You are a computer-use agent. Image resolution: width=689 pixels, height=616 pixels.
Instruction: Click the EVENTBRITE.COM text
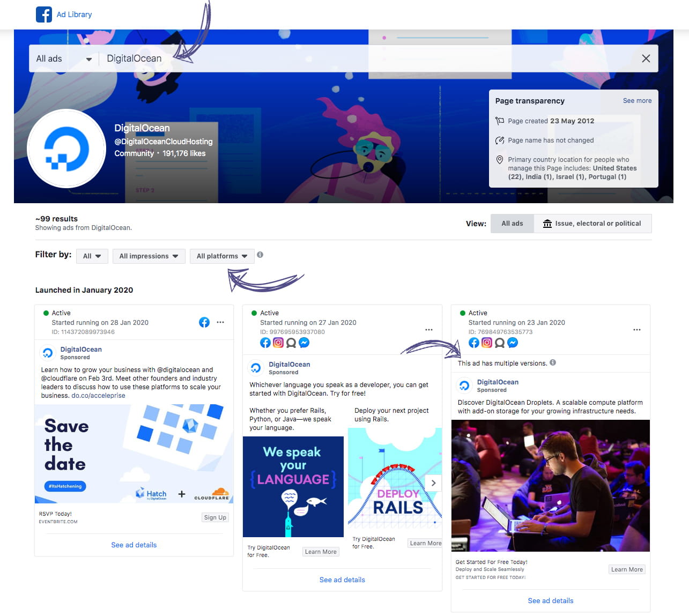58,522
